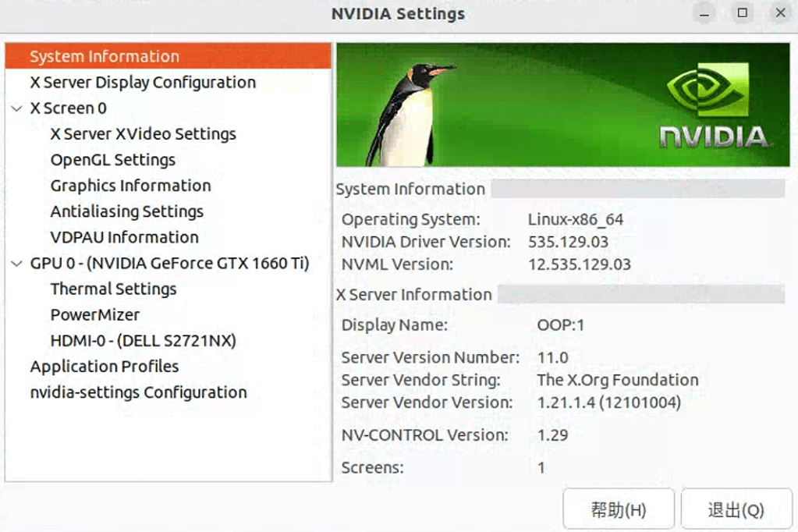The image size is (798, 532).
Task: Open VDPAU Information
Action: (x=124, y=237)
